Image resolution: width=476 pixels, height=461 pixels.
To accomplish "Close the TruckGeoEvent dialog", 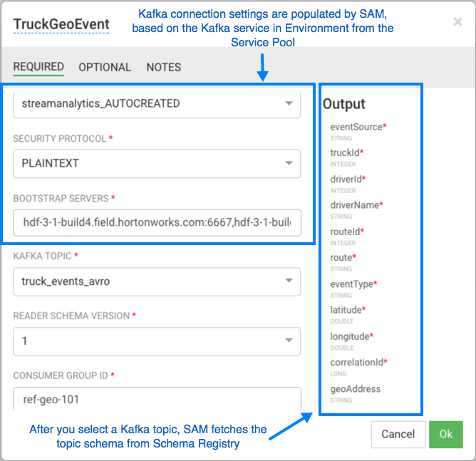I will [x=457, y=22].
